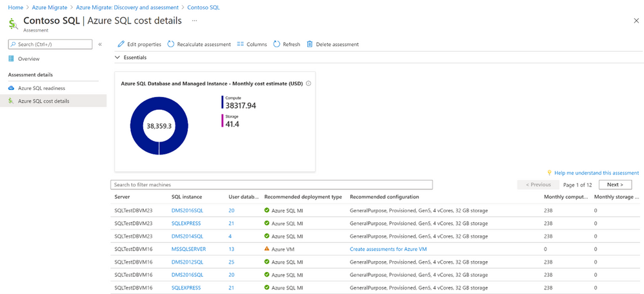Collapse the left sidebar with double chevron
This screenshot has width=644, height=294.
[x=100, y=44]
